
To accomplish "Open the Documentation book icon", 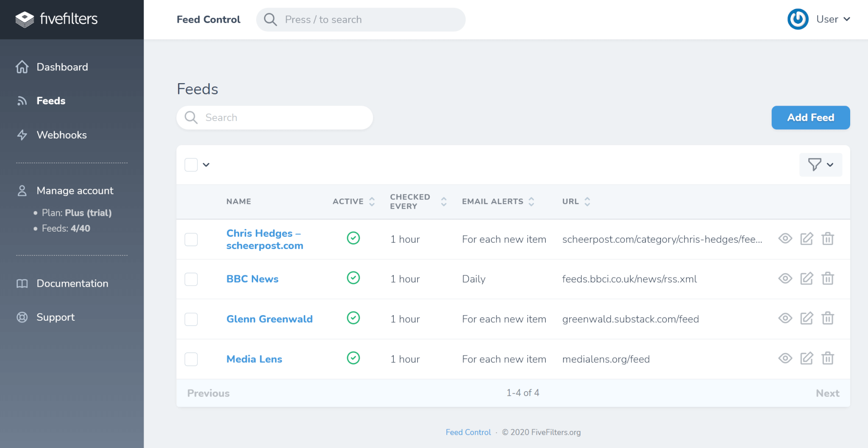I will point(22,283).
